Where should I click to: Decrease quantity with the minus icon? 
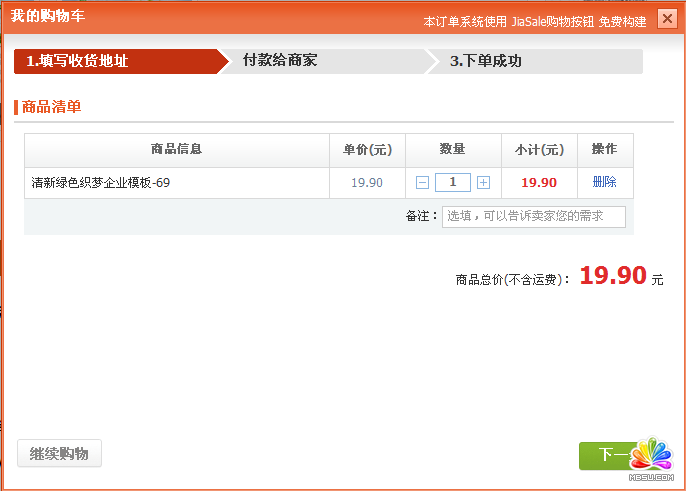pos(422,182)
